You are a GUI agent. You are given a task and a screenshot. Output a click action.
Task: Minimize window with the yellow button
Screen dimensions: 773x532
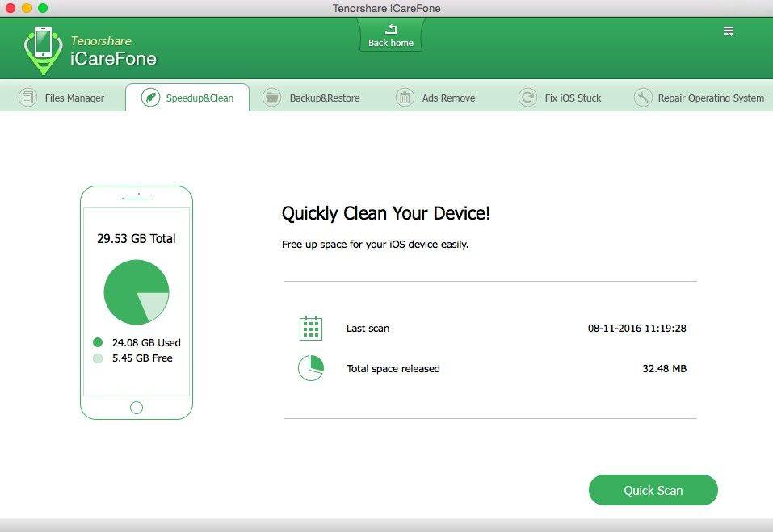(27, 8)
